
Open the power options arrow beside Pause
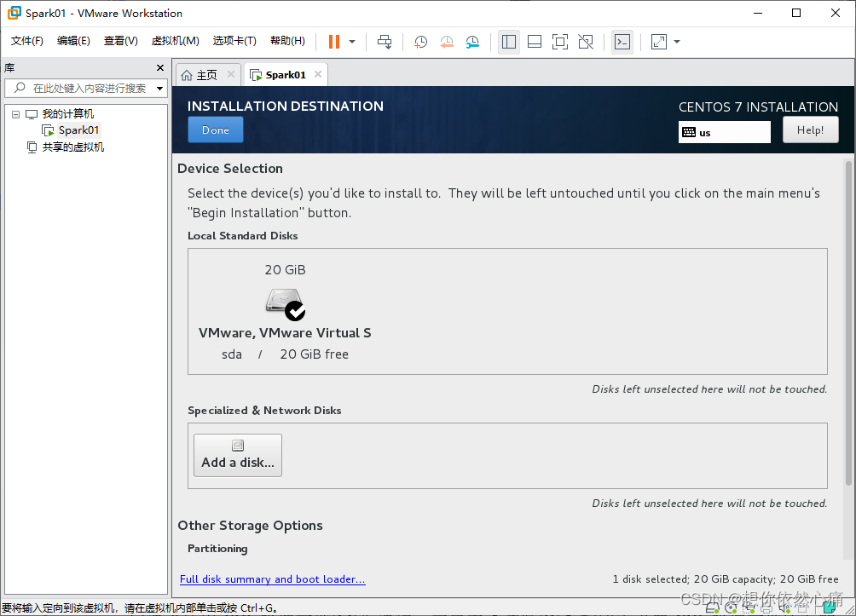coord(352,42)
